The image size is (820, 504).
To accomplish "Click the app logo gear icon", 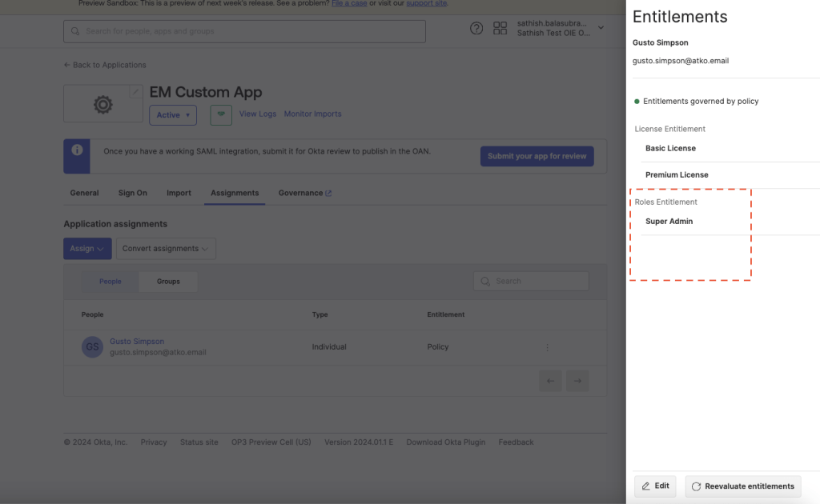I will coord(102,102).
